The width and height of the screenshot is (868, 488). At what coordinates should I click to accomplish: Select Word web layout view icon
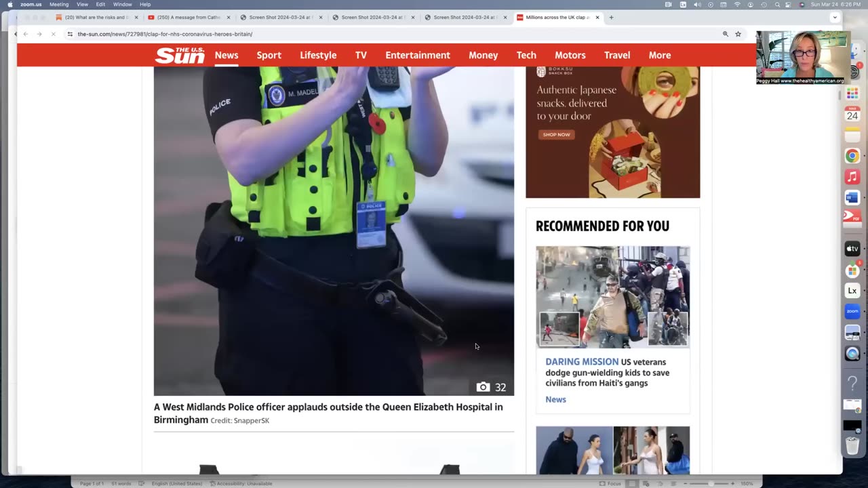645,483
